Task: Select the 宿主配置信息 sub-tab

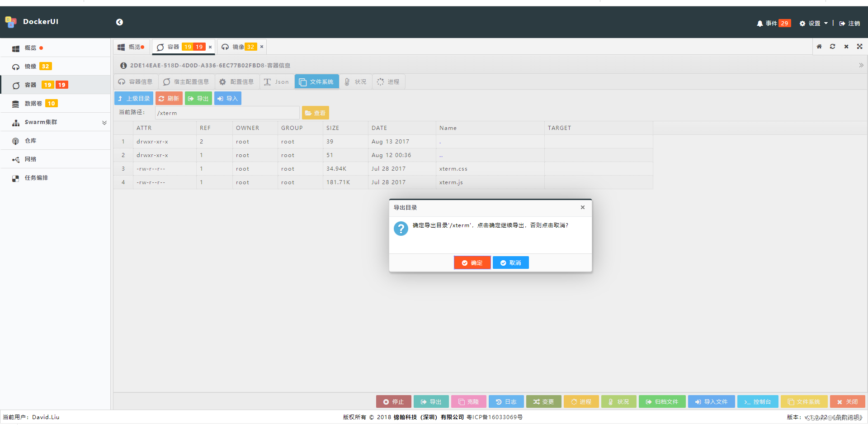Action: pyautogui.click(x=186, y=81)
